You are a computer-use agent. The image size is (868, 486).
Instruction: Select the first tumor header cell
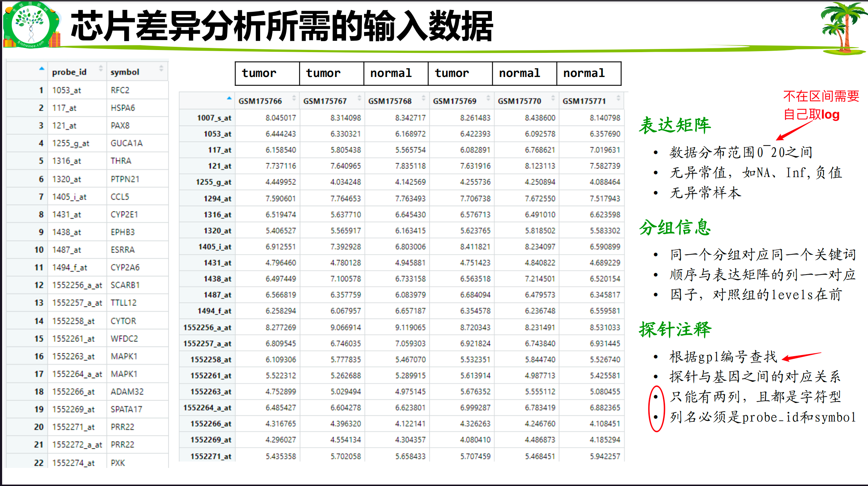[x=267, y=73]
